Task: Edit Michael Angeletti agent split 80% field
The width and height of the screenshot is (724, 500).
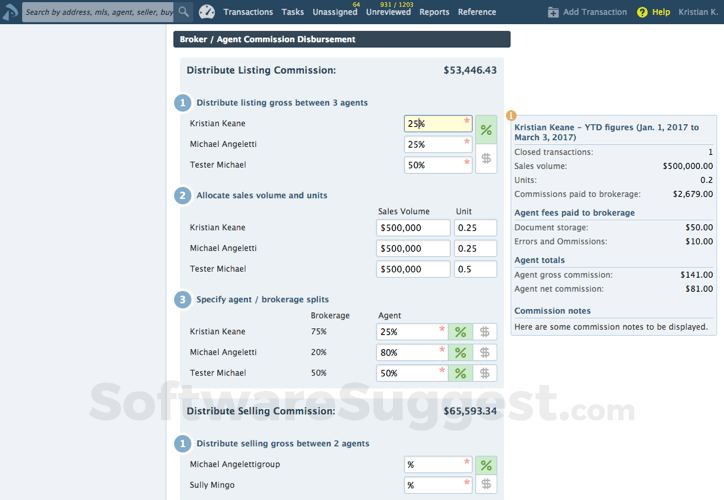Action: pyautogui.click(x=412, y=352)
